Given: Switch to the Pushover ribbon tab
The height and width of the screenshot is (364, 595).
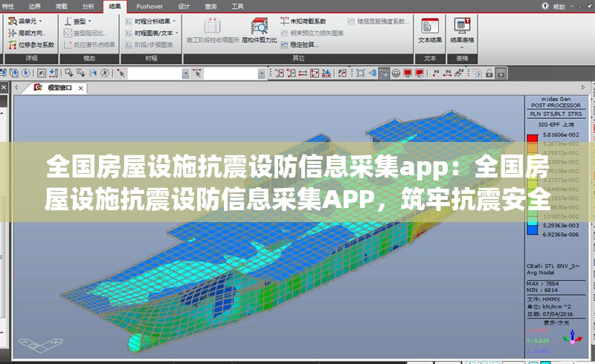Looking at the screenshot, I should (x=149, y=6).
